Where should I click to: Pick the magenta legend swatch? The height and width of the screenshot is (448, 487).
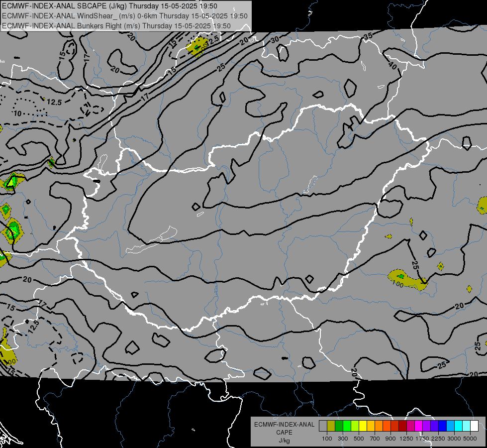pos(419,426)
